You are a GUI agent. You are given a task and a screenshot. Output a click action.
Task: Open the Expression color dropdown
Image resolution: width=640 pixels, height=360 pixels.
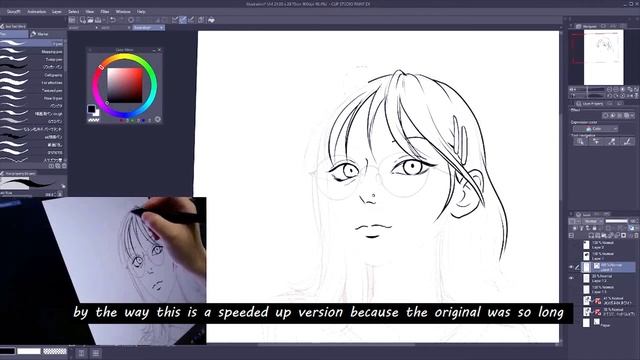click(595, 129)
